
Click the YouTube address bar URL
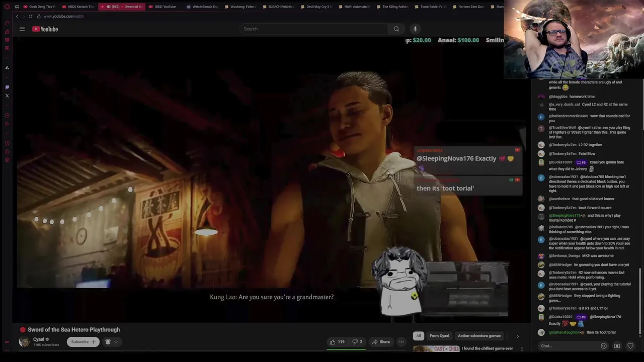[x=63, y=17]
